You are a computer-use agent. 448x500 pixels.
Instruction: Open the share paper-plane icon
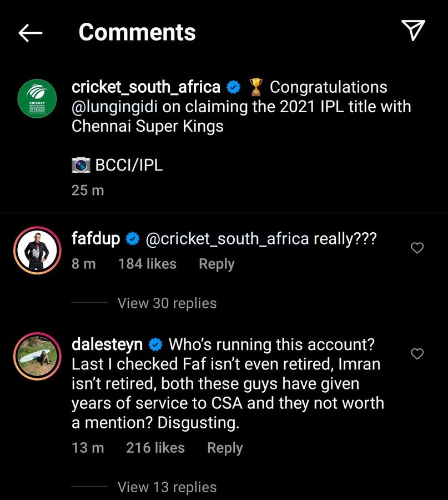pyautogui.click(x=413, y=31)
